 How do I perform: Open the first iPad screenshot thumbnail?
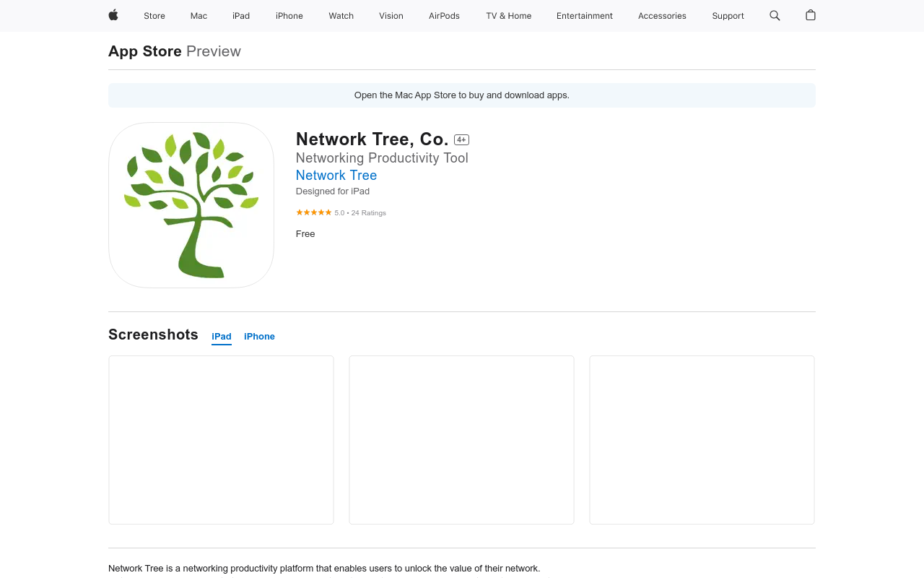coord(221,440)
